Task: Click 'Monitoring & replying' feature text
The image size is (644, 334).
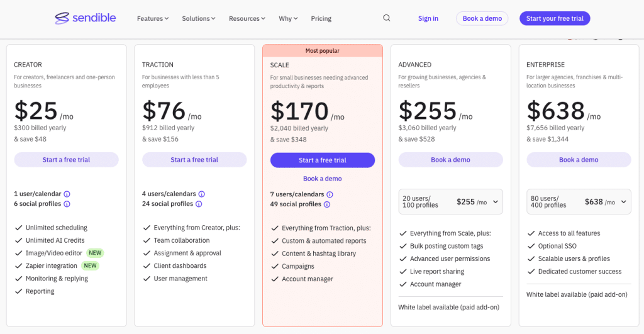Action: point(57,279)
